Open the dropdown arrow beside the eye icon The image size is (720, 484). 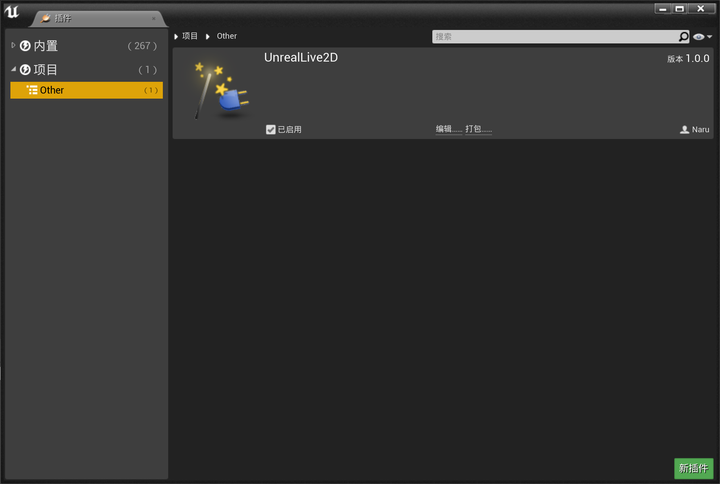[709, 37]
